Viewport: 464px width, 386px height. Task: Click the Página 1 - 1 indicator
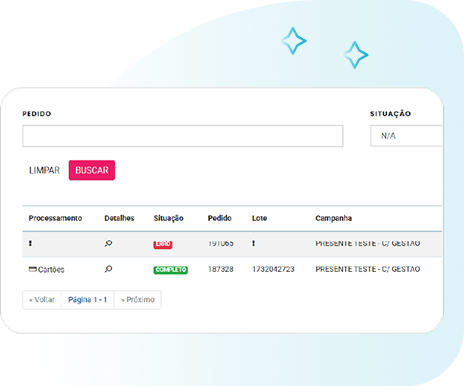[x=88, y=300]
